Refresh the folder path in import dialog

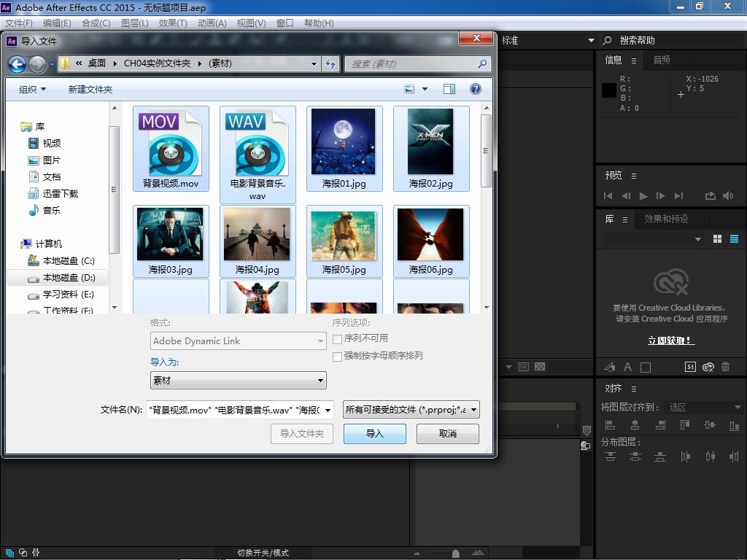tap(330, 64)
